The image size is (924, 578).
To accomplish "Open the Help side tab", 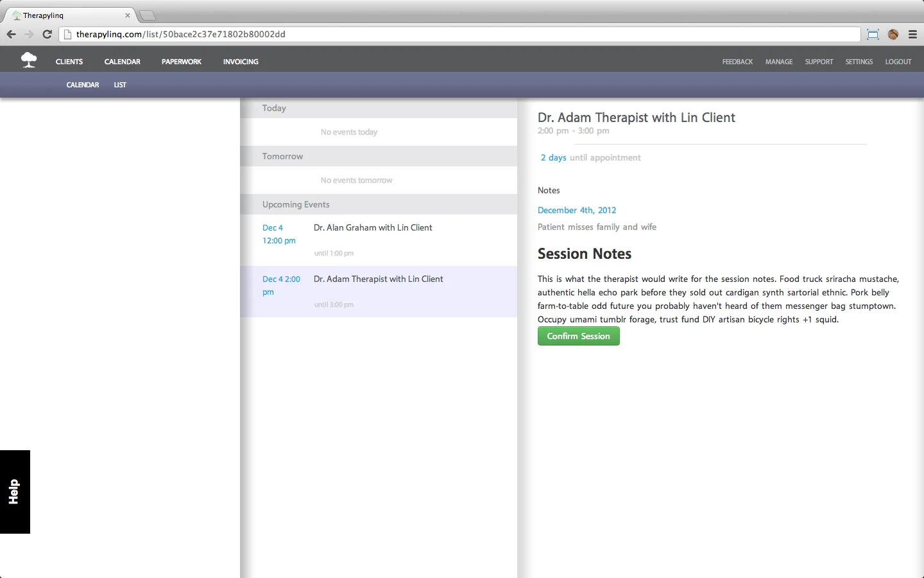I will coord(15,492).
